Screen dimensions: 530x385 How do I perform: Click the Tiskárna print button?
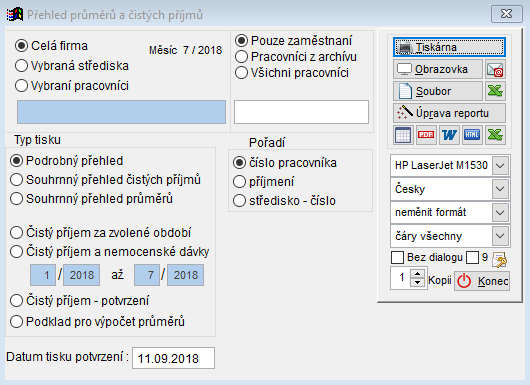pyautogui.click(x=449, y=47)
